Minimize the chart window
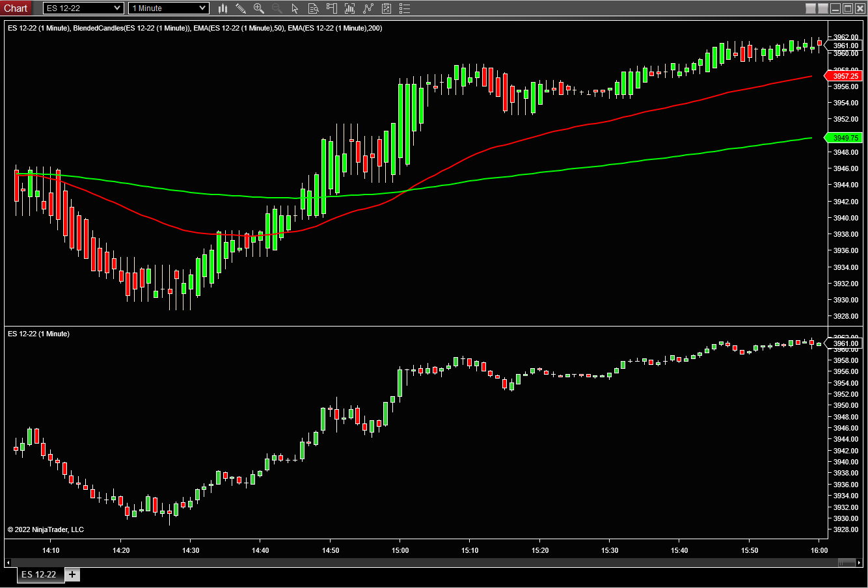 click(835, 8)
